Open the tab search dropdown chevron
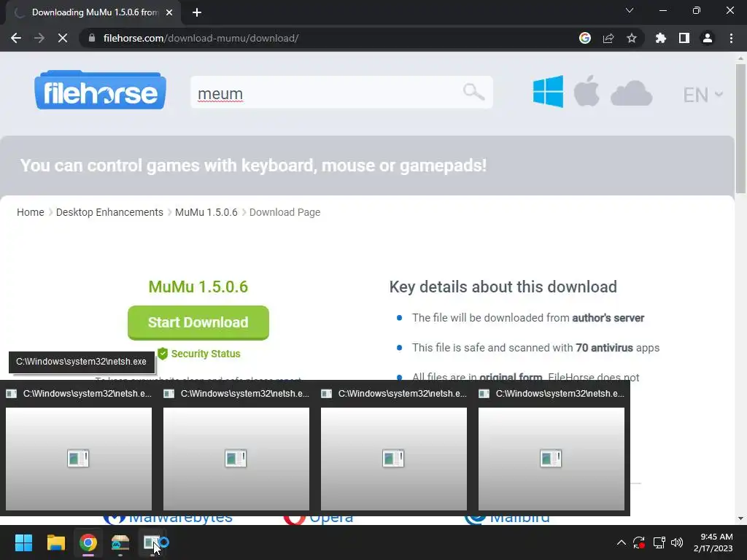747x560 pixels. tap(630, 10)
